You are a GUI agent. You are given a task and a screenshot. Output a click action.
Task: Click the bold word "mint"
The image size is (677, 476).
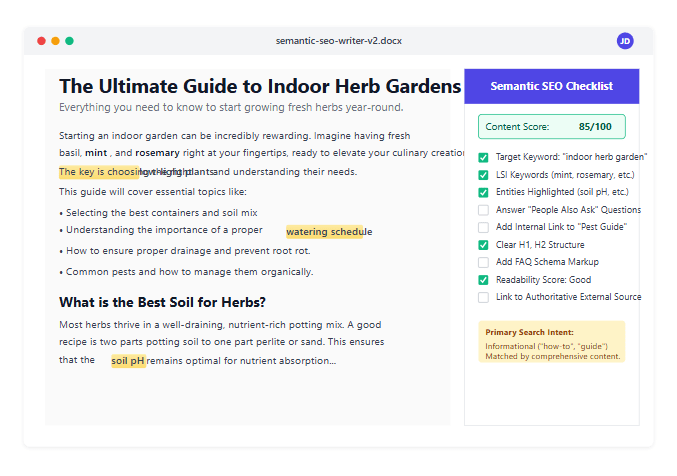(96, 153)
